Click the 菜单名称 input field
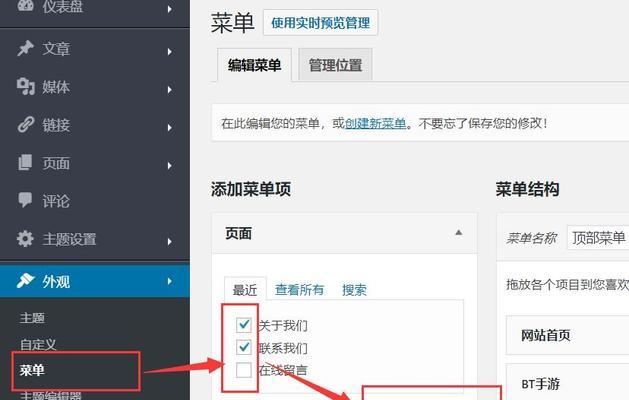The width and height of the screenshot is (629, 400). (598, 238)
